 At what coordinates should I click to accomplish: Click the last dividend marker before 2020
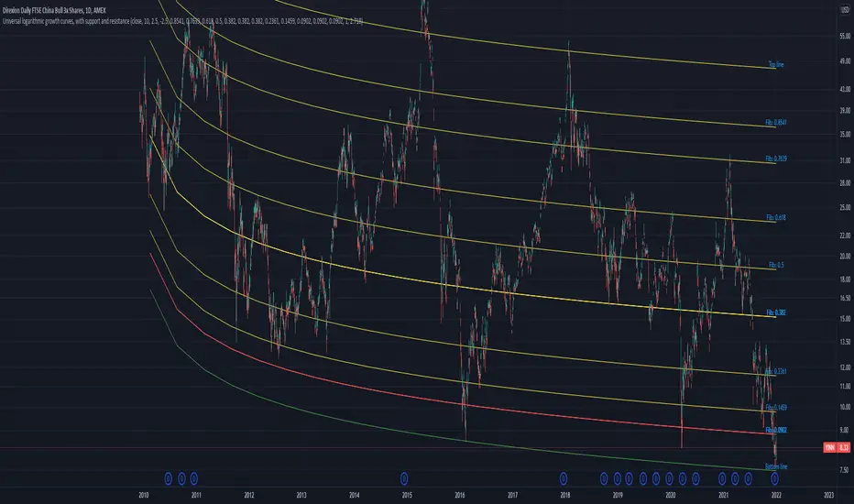[x=656, y=479]
